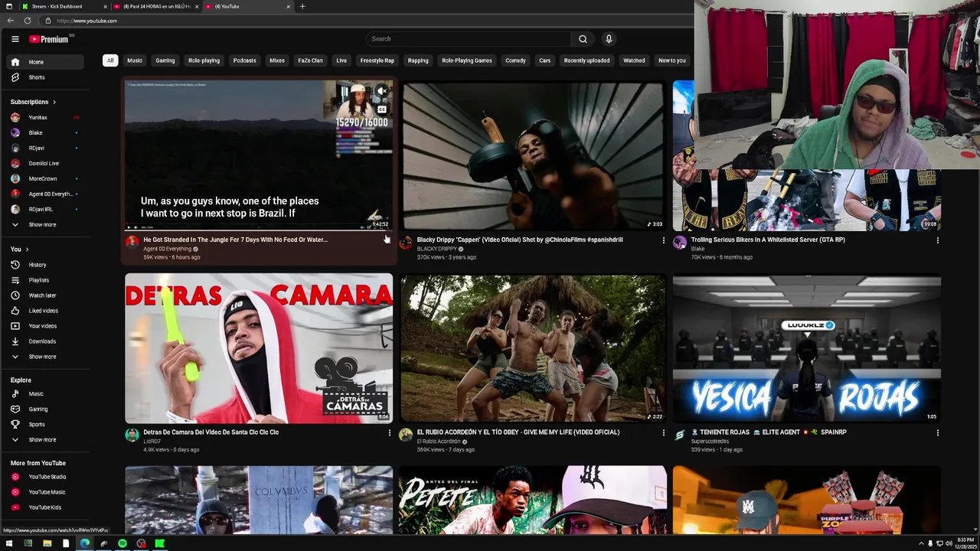This screenshot has width=980, height=551.
Task: Expand the You section Show more
Action: (x=46, y=357)
